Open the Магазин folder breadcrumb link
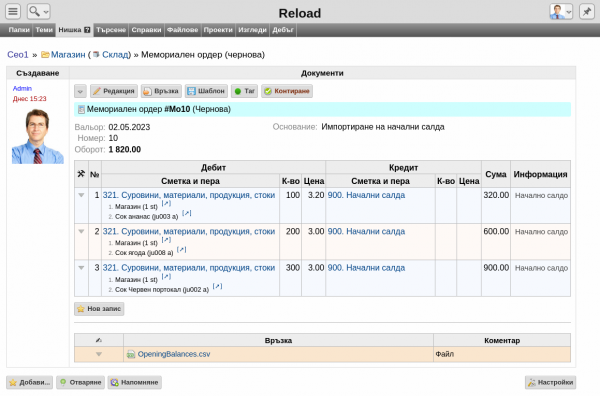600x396 pixels. 68,55
